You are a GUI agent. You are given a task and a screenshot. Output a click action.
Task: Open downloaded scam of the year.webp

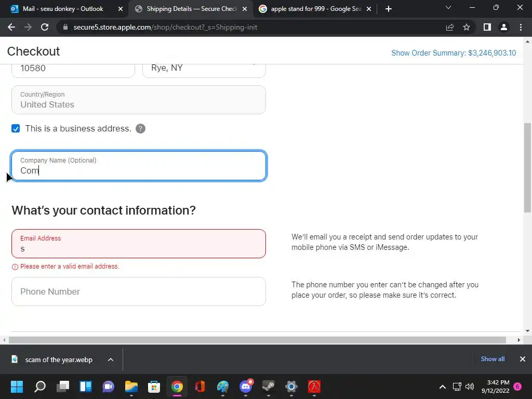(x=52, y=360)
